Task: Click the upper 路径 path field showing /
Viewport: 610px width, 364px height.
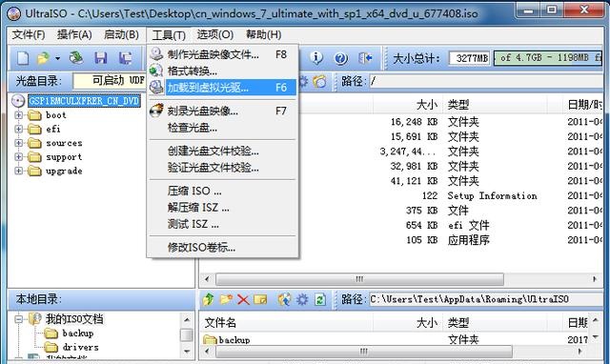Action: [x=486, y=81]
